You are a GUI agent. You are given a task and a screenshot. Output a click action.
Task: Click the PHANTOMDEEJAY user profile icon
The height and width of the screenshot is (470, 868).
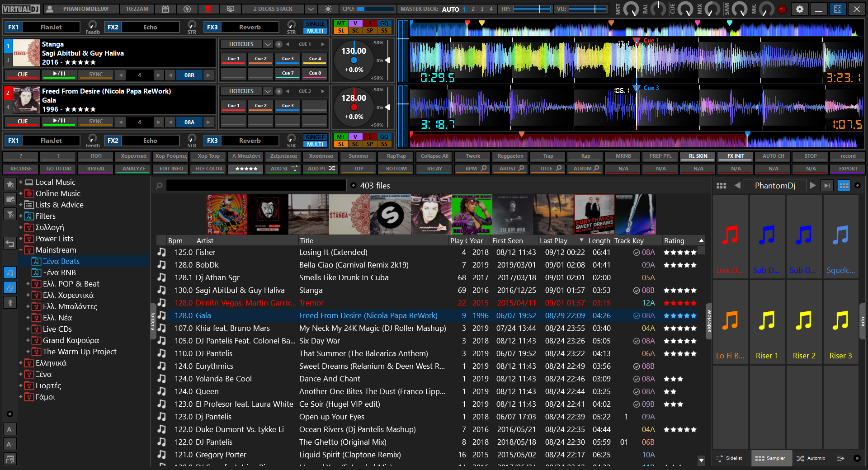[x=50, y=9]
